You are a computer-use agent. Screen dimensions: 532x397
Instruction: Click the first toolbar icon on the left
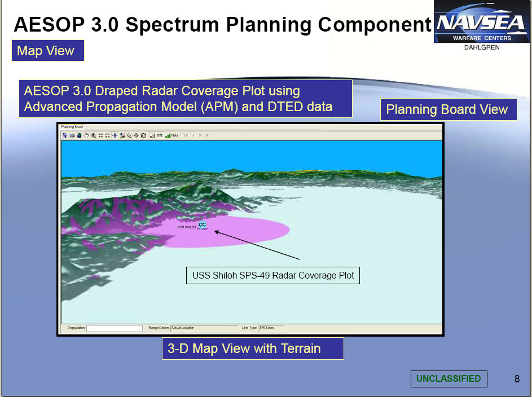click(x=65, y=135)
